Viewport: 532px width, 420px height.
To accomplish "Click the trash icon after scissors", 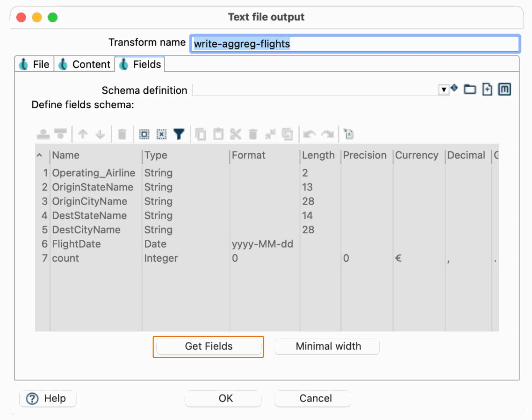I will pyautogui.click(x=253, y=134).
